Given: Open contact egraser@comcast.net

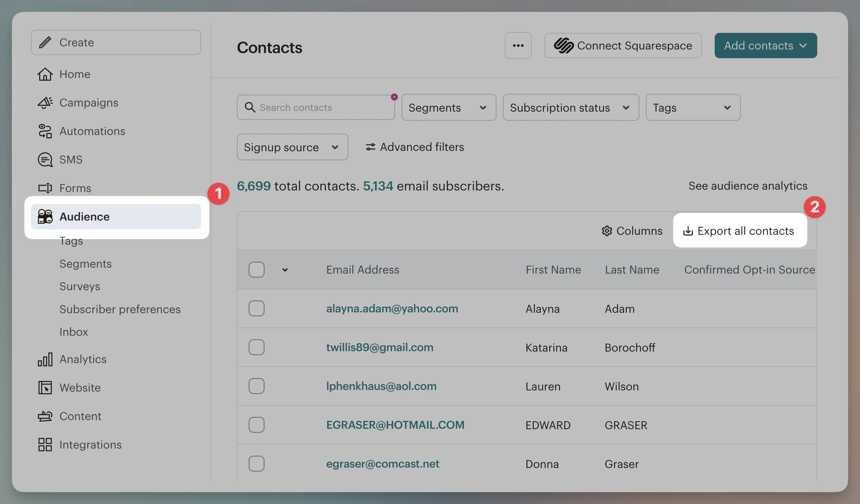Looking at the screenshot, I should click(x=383, y=464).
